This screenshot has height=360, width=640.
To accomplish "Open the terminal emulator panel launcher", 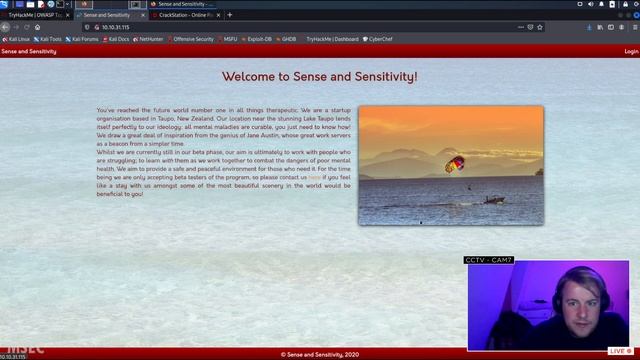I will 60,4.
